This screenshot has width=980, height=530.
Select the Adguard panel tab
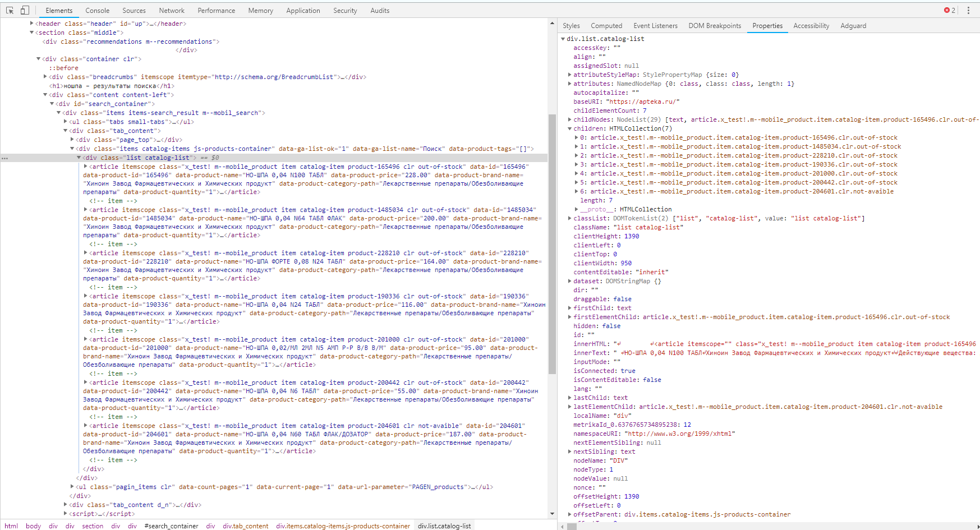tap(853, 25)
